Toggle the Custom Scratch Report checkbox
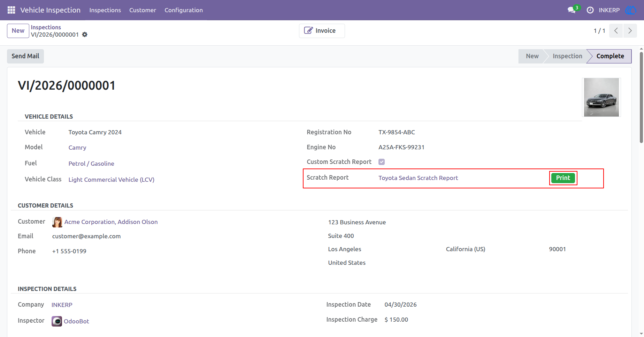Viewport: 644px width, 337px height. point(382,162)
